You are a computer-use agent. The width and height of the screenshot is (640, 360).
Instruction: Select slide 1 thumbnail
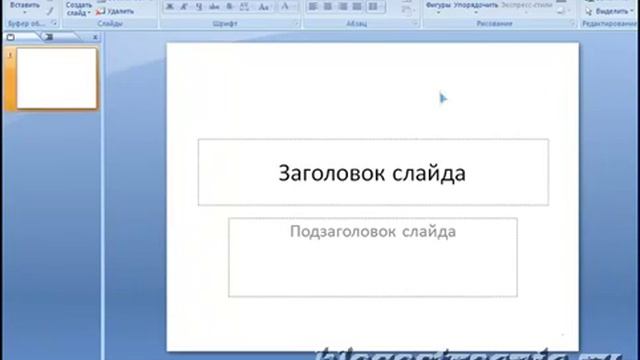pos(56,78)
